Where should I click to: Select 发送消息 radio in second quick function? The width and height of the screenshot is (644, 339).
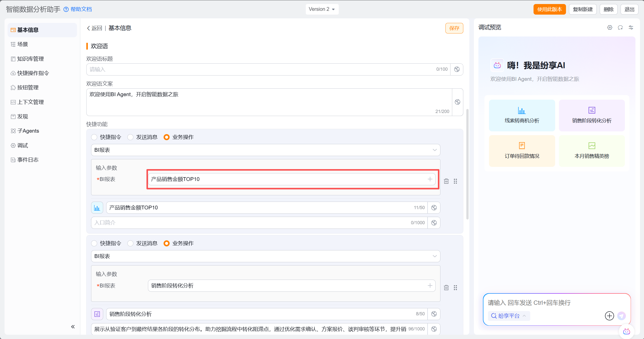click(130, 243)
